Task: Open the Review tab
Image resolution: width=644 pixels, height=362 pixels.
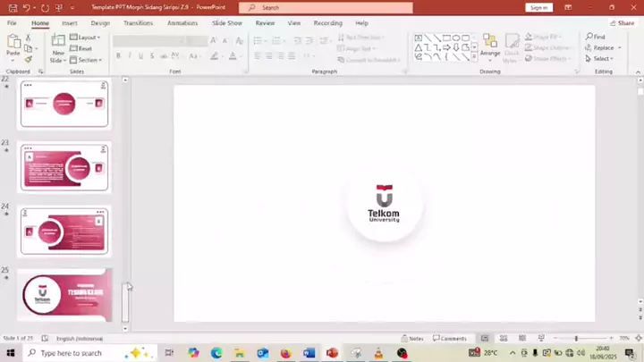Action: click(265, 23)
